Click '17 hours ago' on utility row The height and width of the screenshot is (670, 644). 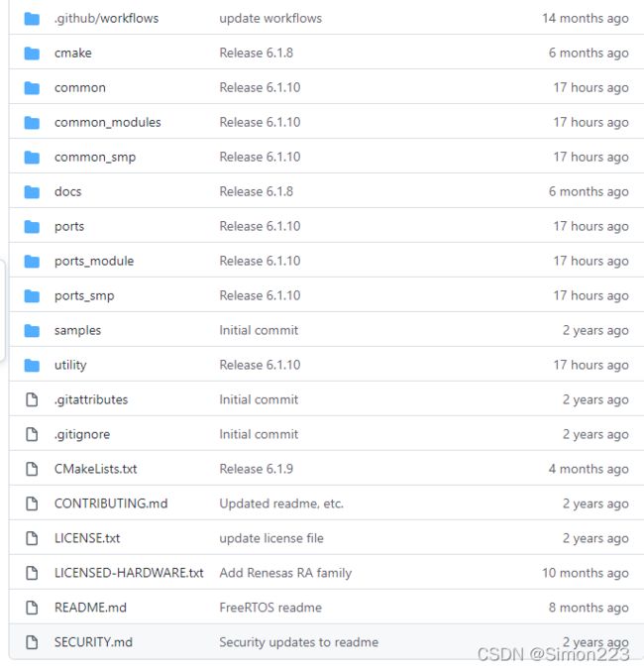pos(591,365)
